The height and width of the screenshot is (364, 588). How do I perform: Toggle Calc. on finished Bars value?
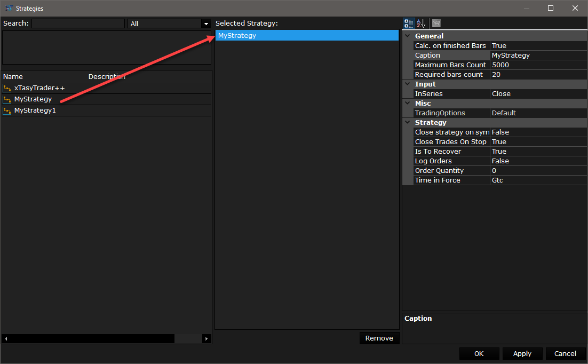538,45
